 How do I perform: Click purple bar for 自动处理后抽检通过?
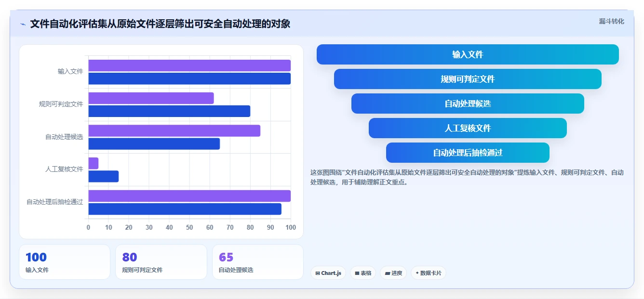coord(189,196)
